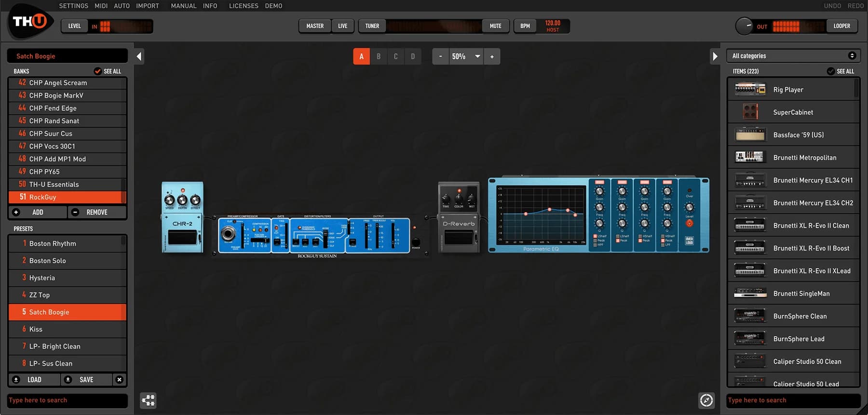Toggle the TUNER
This screenshot has width=868, height=415.
point(372,26)
